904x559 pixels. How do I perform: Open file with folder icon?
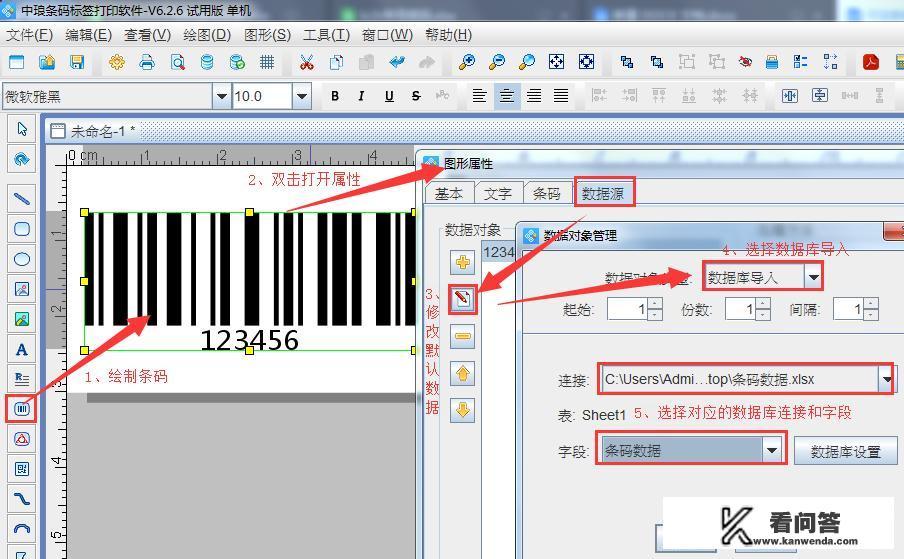47,62
